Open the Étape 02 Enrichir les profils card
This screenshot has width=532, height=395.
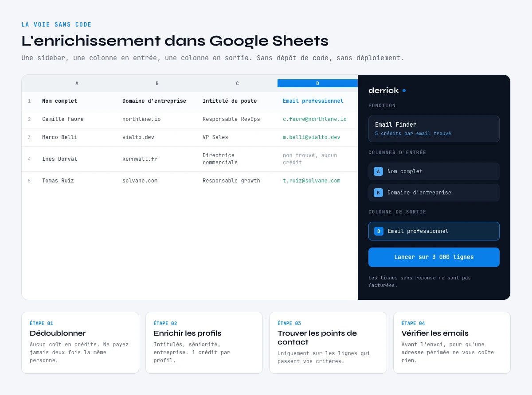pos(204,343)
